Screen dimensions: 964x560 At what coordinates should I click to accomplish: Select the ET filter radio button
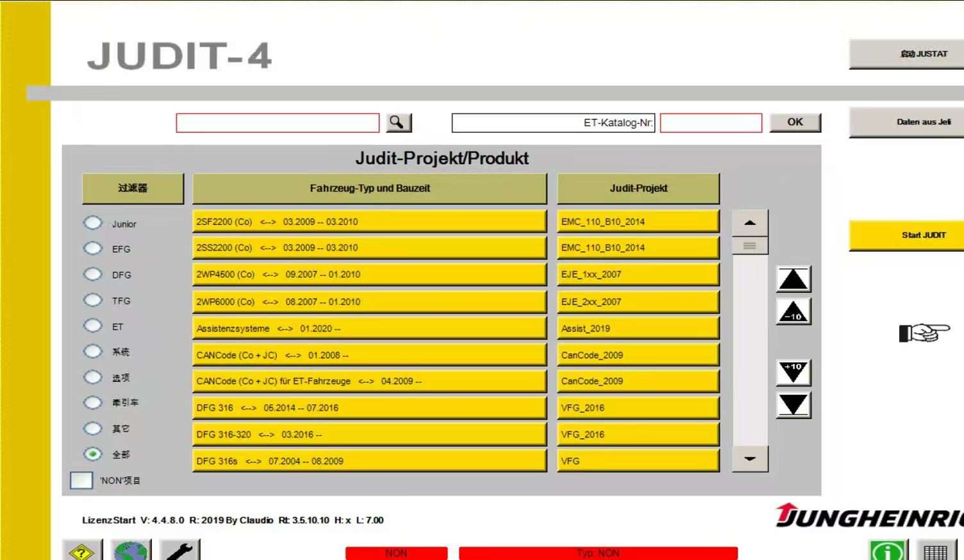tap(93, 325)
